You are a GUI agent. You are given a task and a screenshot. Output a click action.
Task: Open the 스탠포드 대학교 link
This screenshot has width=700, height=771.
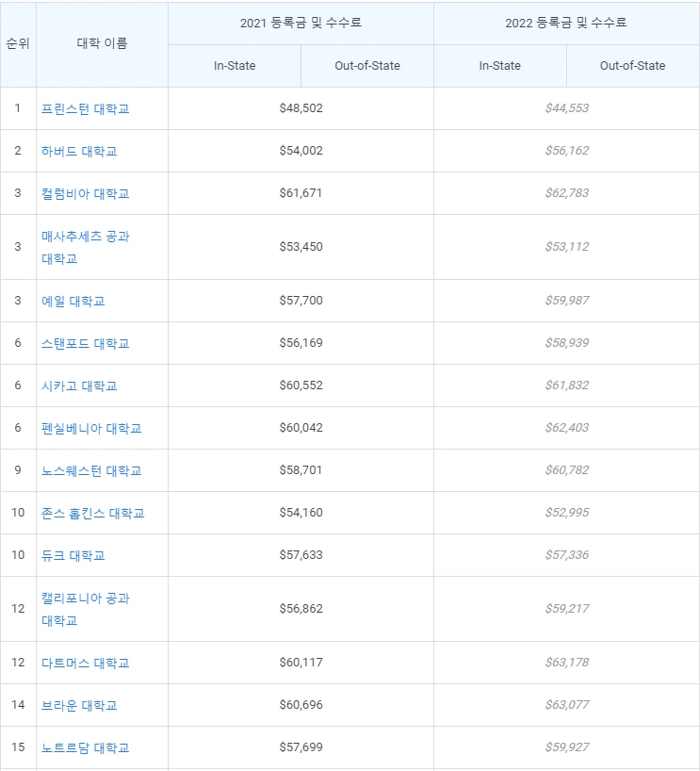pyautogui.click(x=85, y=343)
